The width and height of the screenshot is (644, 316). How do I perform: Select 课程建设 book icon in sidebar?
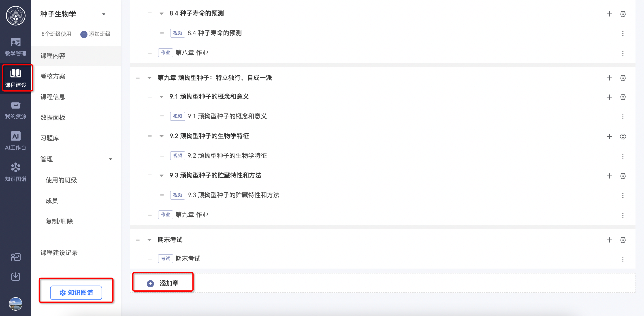(x=15, y=73)
